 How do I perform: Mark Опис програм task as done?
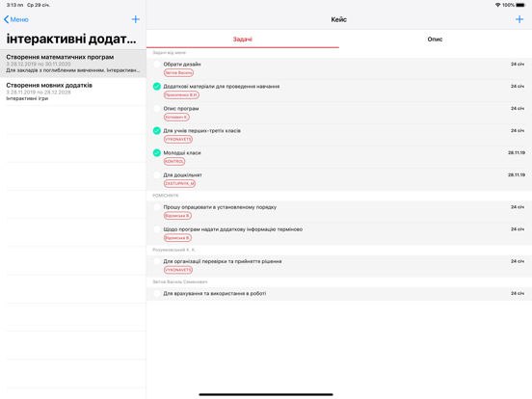coord(157,109)
